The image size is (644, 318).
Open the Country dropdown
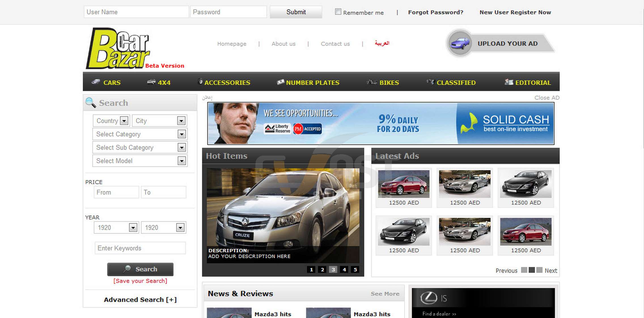pos(111,121)
